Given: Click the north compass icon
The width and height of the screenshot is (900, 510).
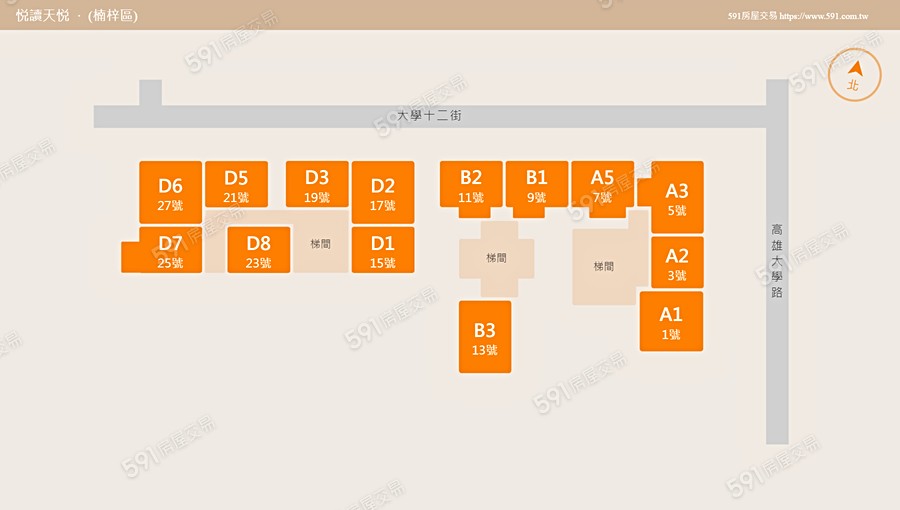Looking at the screenshot, I should click(x=855, y=74).
